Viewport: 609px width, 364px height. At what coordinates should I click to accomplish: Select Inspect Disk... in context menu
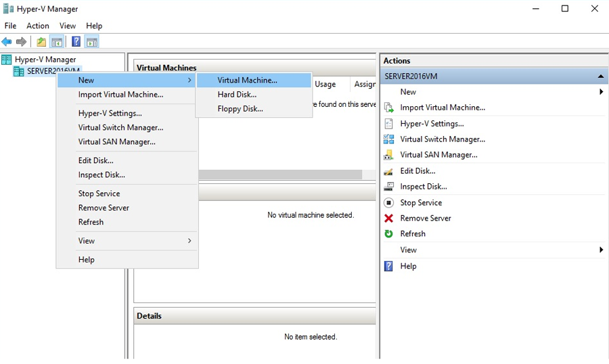click(127, 175)
